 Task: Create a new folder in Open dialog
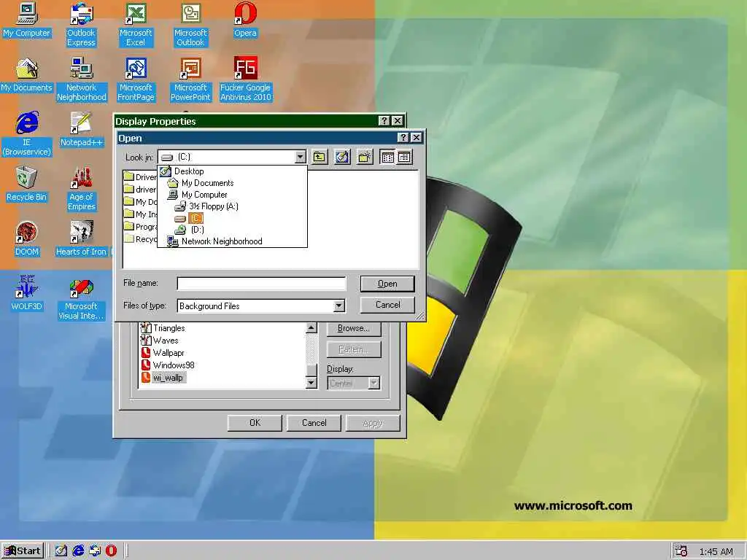pos(365,157)
